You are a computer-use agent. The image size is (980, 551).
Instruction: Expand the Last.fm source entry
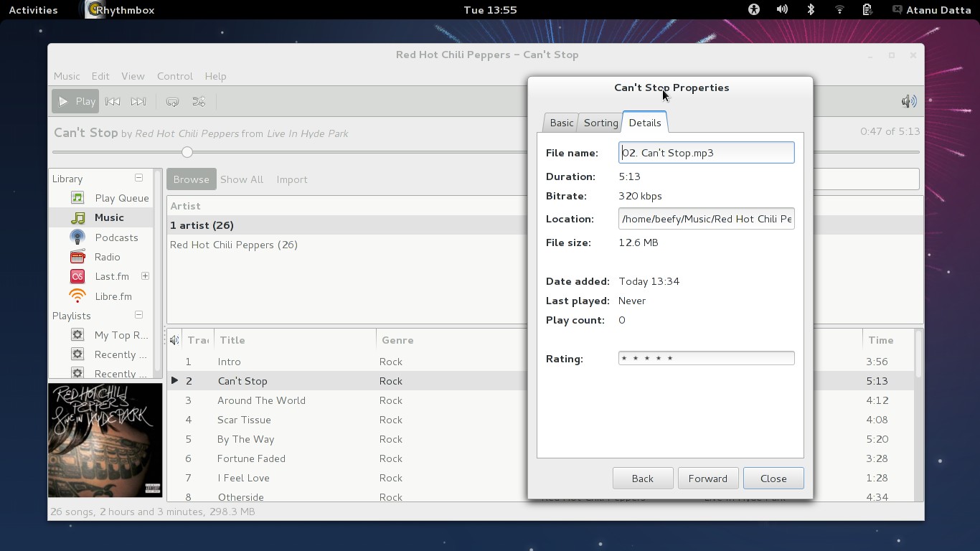pyautogui.click(x=145, y=276)
